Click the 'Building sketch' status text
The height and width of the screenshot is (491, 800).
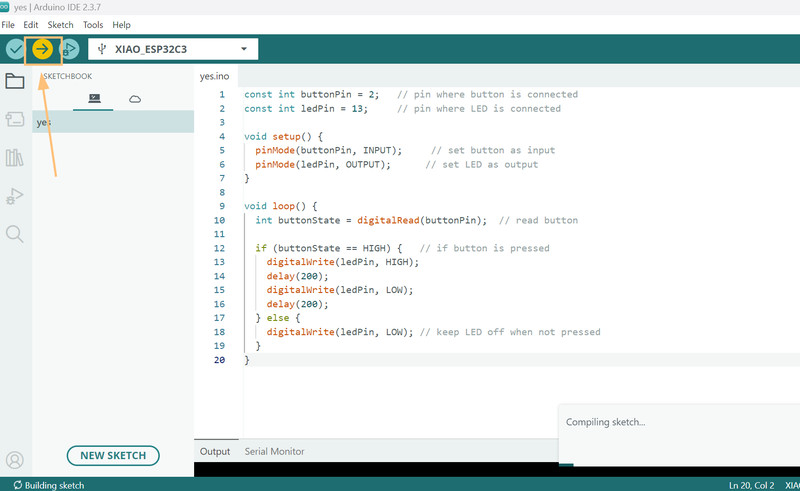pyautogui.click(x=55, y=485)
